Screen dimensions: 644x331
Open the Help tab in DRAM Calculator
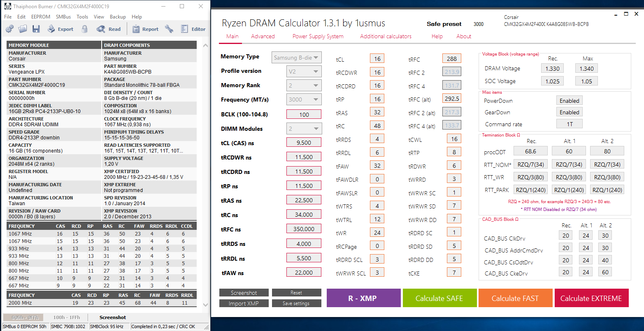pos(437,36)
